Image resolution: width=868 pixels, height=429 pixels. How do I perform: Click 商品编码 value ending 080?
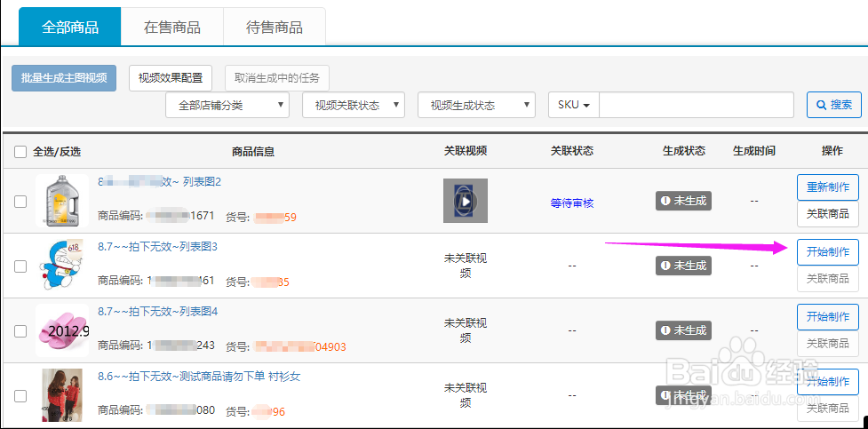pyautogui.click(x=180, y=410)
